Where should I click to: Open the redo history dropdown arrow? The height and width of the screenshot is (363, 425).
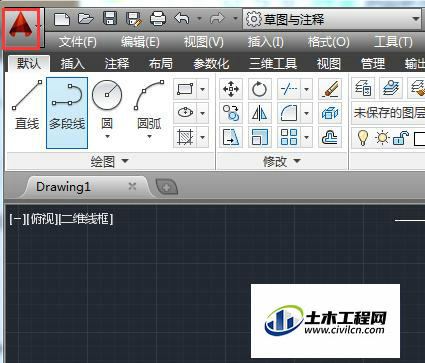point(235,19)
